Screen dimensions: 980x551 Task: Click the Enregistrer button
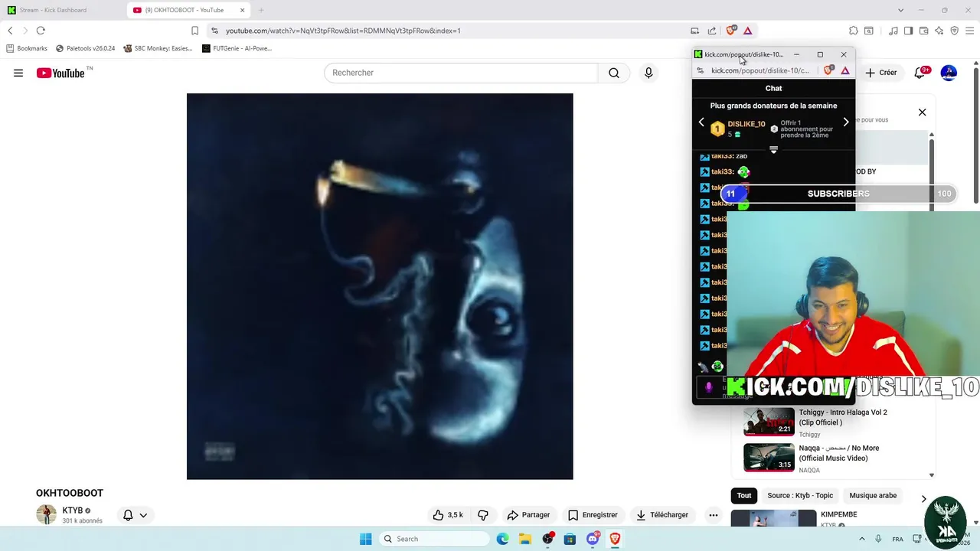[x=593, y=515]
